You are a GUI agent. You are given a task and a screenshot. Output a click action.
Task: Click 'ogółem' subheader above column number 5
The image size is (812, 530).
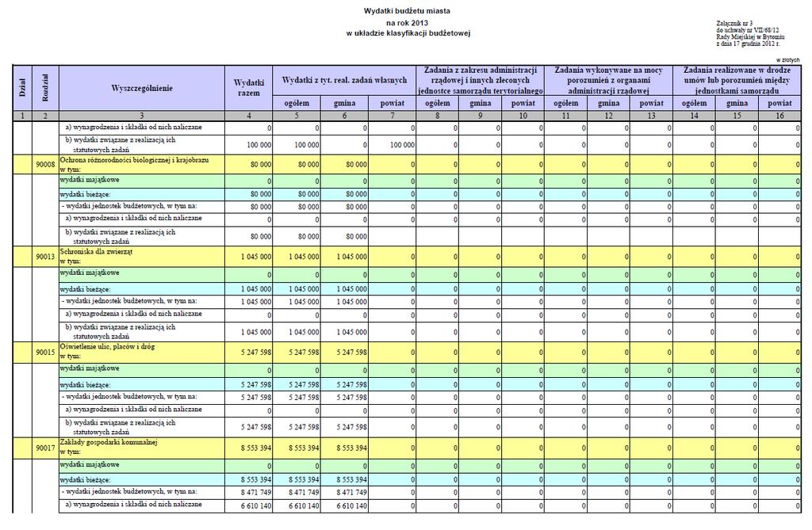pyautogui.click(x=297, y=103)
